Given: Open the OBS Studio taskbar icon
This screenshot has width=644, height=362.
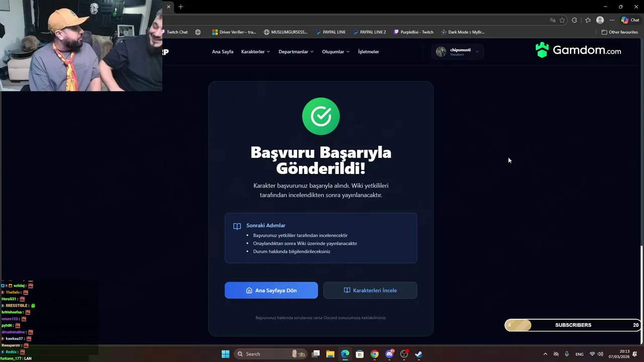Looking at the screenshot, I should 404,354.
